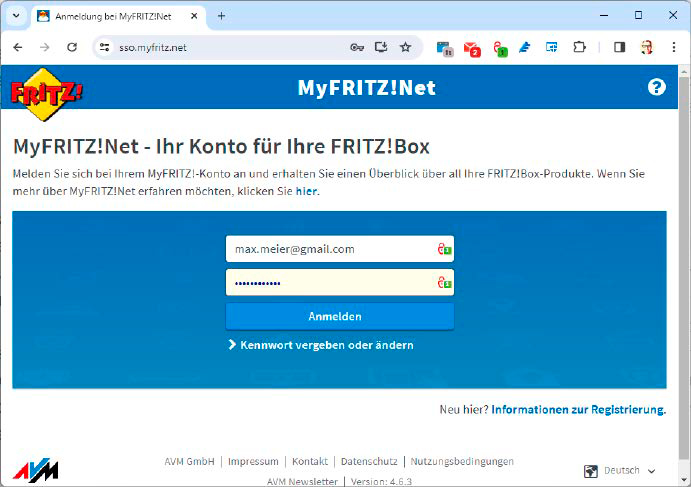Image resolution: width=691 pixels, height=487 pixels.
Task: Open the Kontakt footer link
Action: pos(310,461)
